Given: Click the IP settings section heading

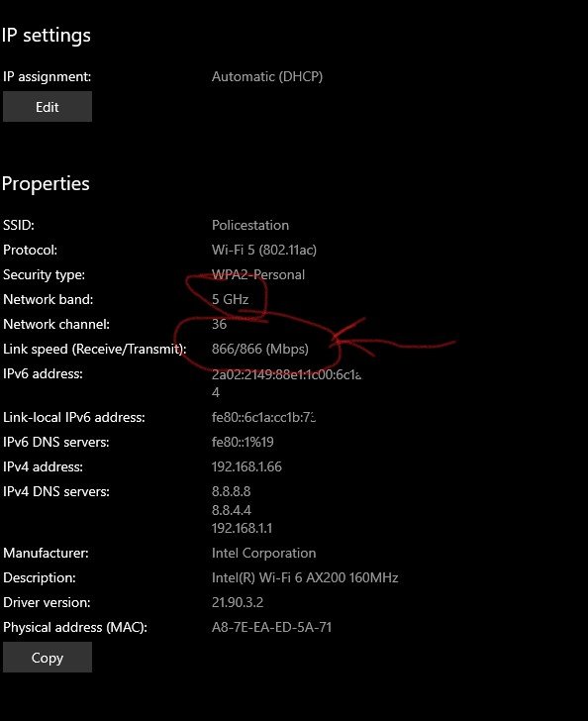Looking at the screenshot, I should 46,36.
